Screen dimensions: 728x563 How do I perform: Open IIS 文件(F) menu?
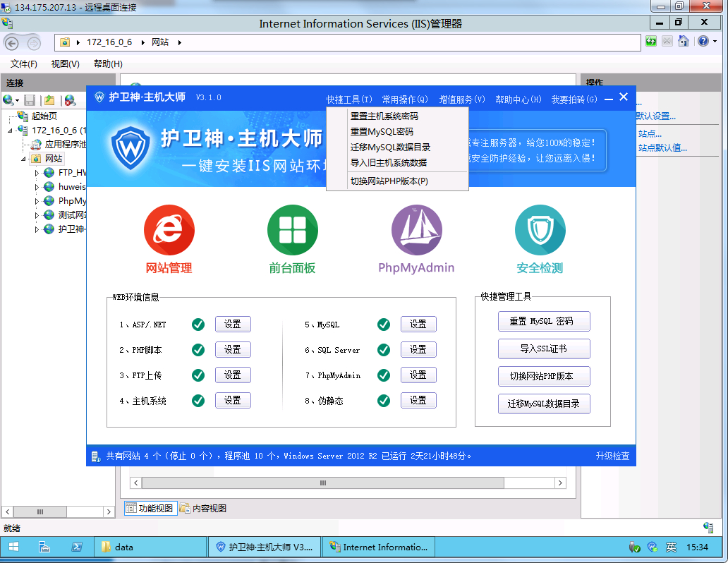pos(24,64)
